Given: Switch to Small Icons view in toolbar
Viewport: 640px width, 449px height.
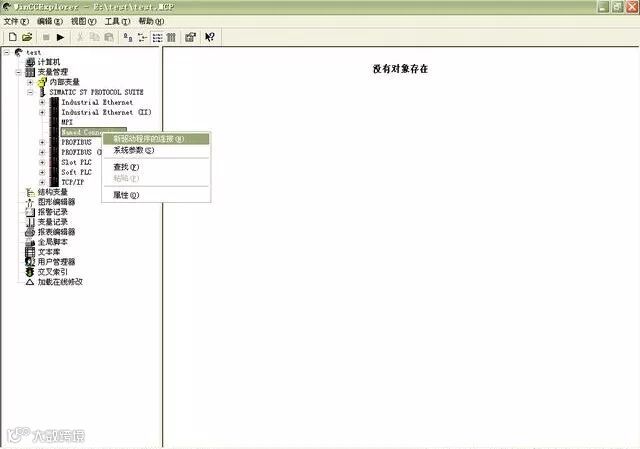Looking at the screenshot, I should (142, 38).
